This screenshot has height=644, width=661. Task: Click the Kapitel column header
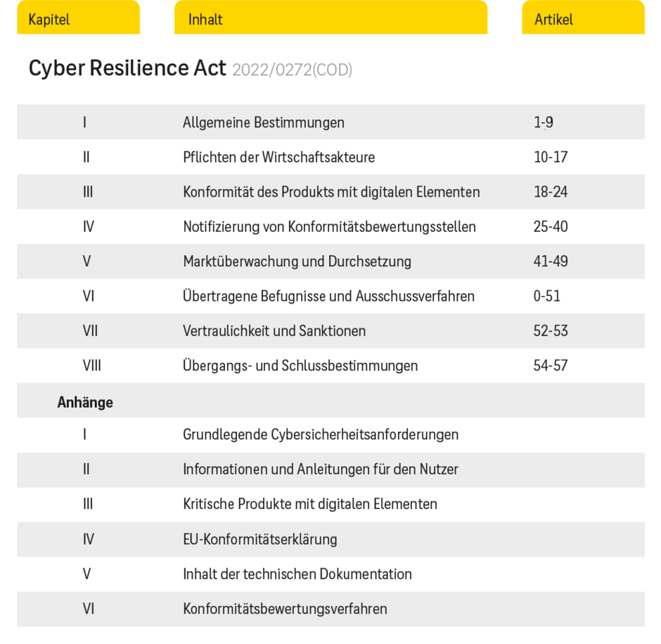click(x=49, y=19)
